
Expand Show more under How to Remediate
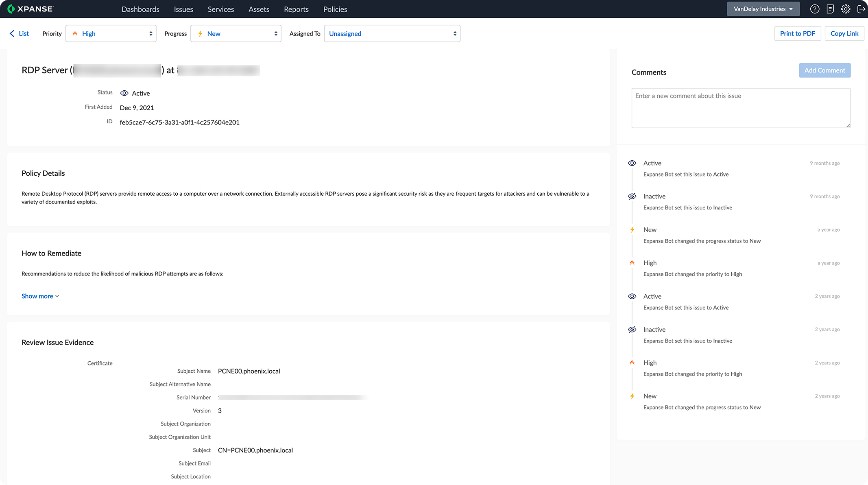[x=40, y=296]
